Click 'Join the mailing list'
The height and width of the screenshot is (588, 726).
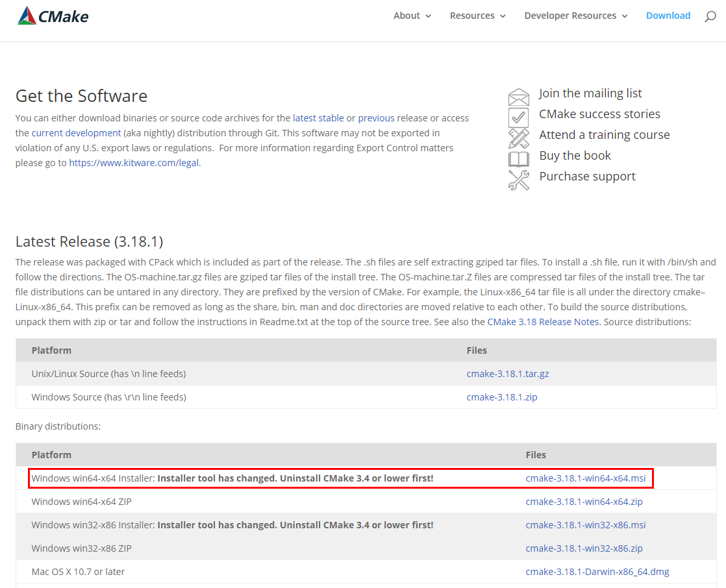[590, 93]
